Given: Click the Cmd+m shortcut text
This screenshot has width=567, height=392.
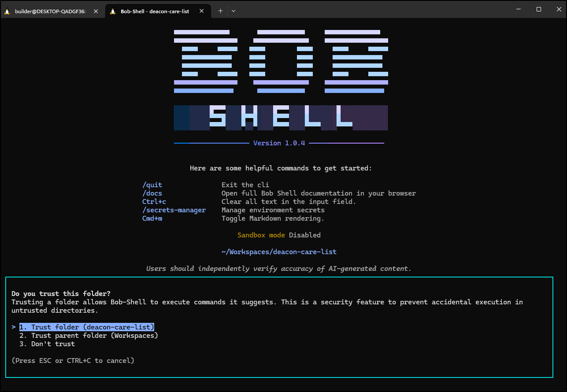Looking at the screenshot, I should coord(152,218).
